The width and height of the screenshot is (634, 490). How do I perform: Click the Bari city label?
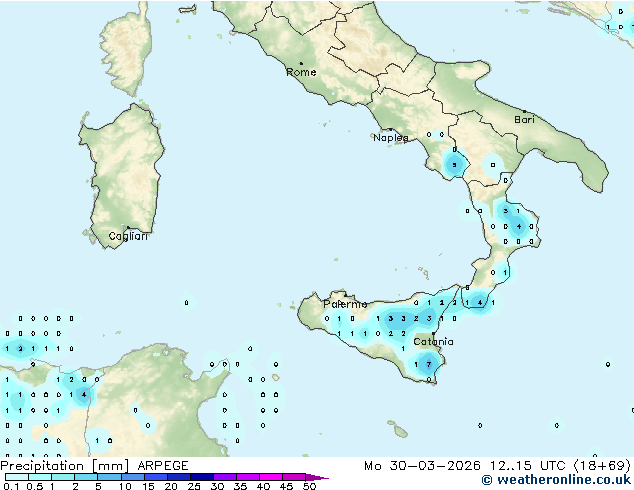tap(524, 119)
